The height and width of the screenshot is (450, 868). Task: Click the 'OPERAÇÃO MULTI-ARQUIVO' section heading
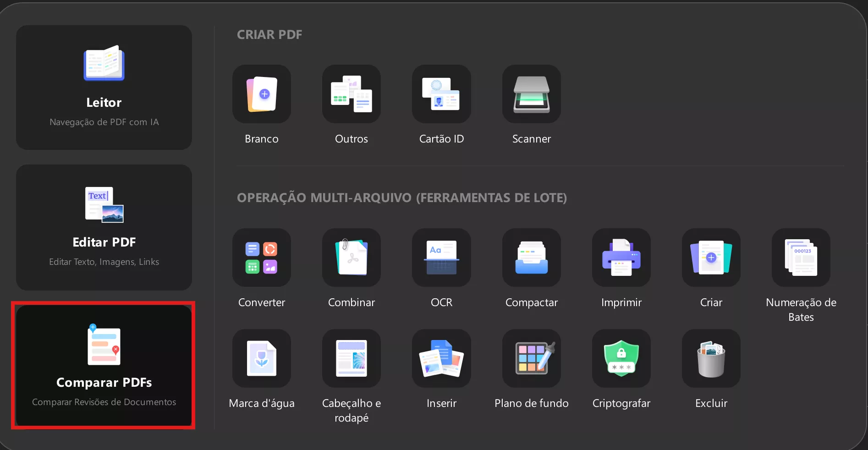[402, 198]
